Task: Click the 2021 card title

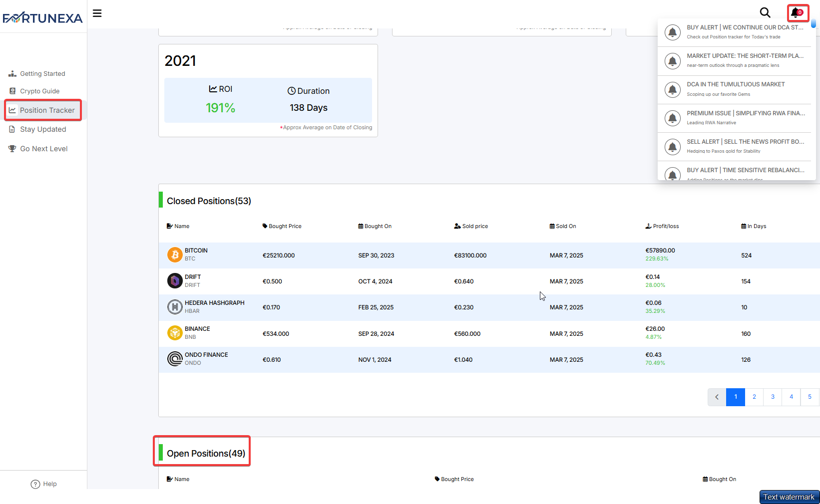Action: [180, 61]
